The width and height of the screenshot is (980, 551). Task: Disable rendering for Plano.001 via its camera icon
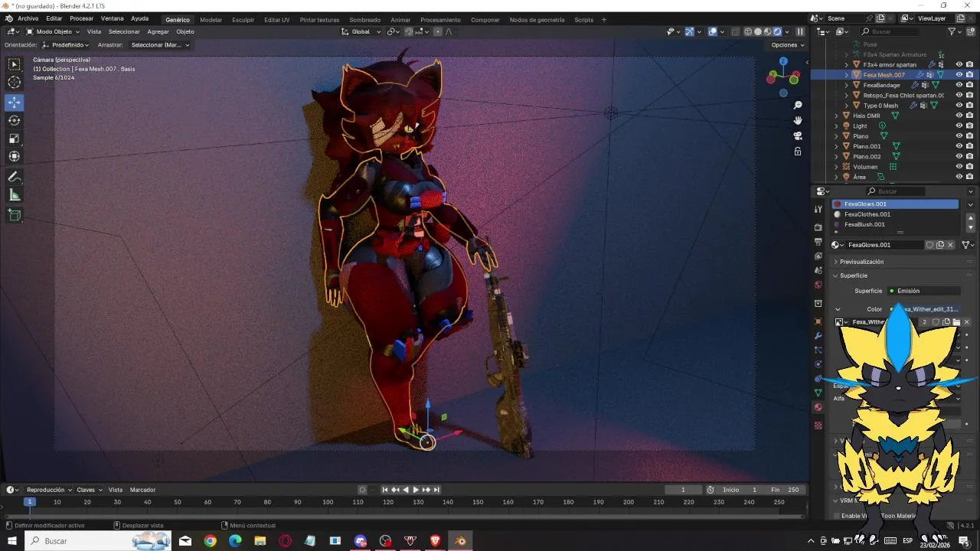969,146
